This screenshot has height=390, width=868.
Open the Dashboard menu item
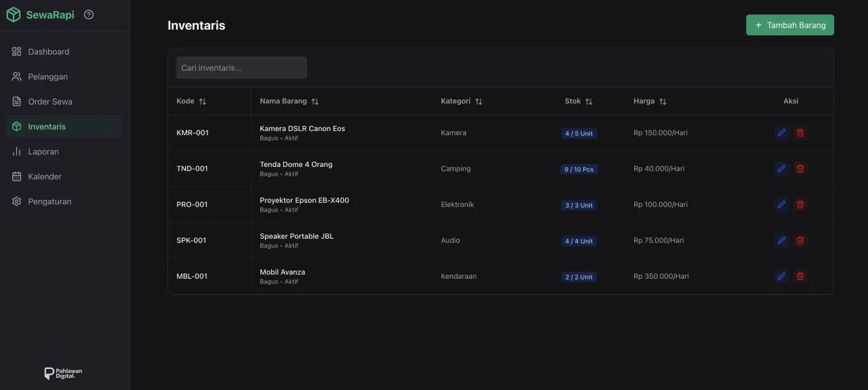click(x=64, y=52)
